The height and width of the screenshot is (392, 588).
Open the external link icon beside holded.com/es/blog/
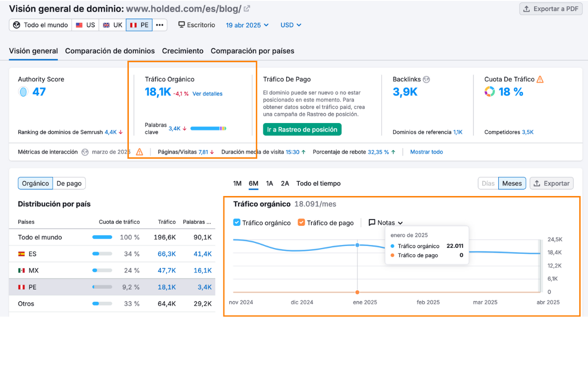tap(247, 9)
